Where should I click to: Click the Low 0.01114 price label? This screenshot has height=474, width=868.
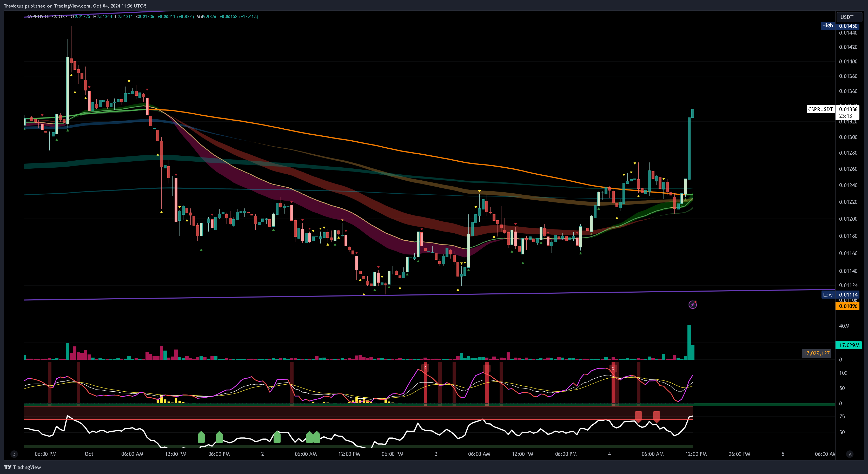pyautogui.click(x=841, y=294)
